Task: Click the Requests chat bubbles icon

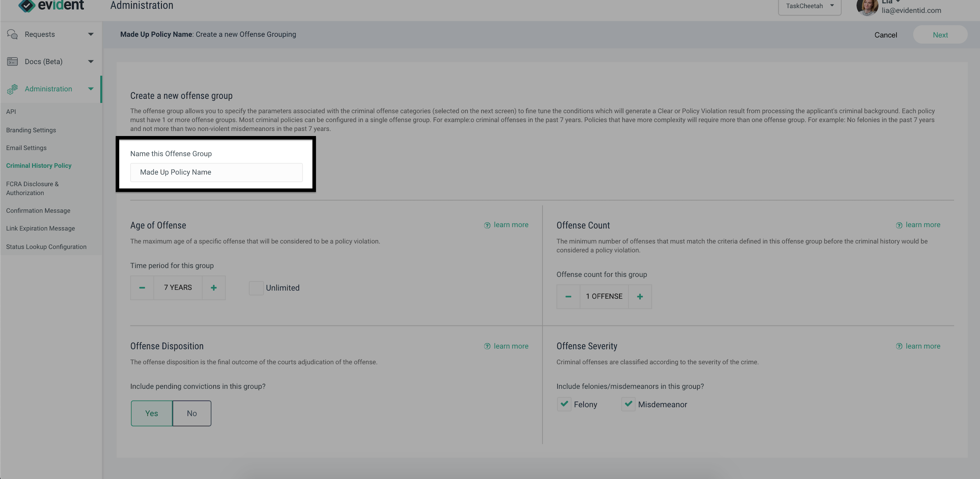Action: pyautogui.click(x=12, y=34)
